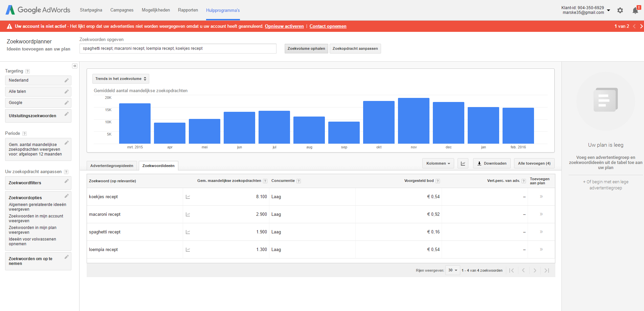
Task: Open the Hulpprogramma's menu
Action: pos(223,10)
